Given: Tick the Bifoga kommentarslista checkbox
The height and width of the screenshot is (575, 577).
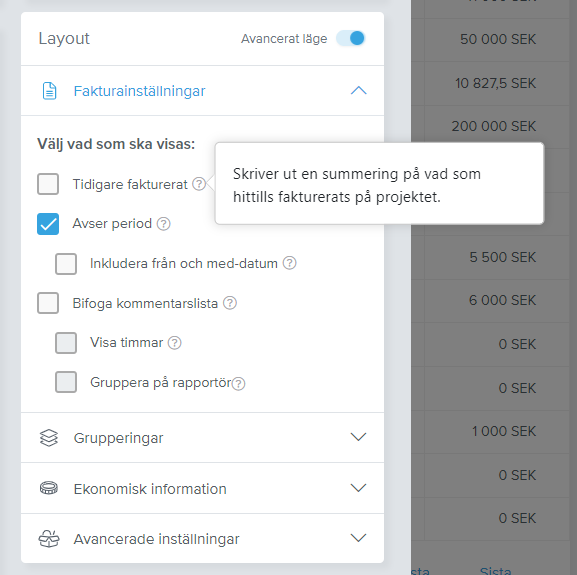Looking at the screenshot, I should point(48,303).
